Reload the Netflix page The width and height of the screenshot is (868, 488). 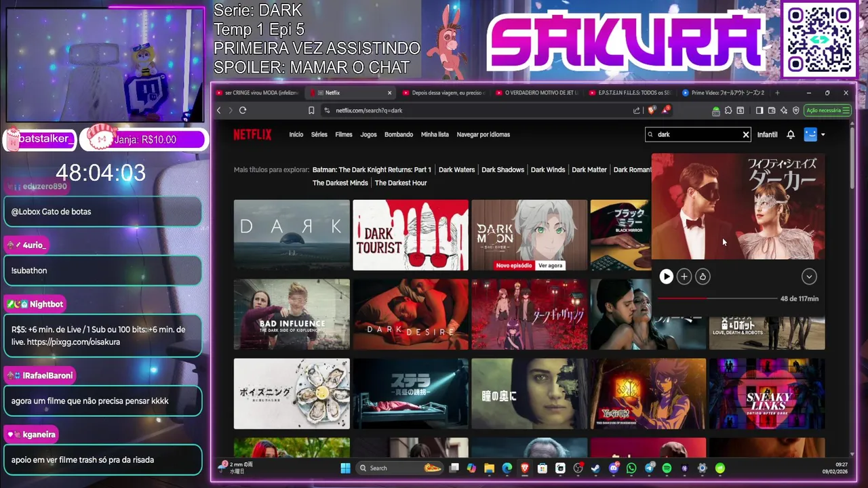click(243, 110)
